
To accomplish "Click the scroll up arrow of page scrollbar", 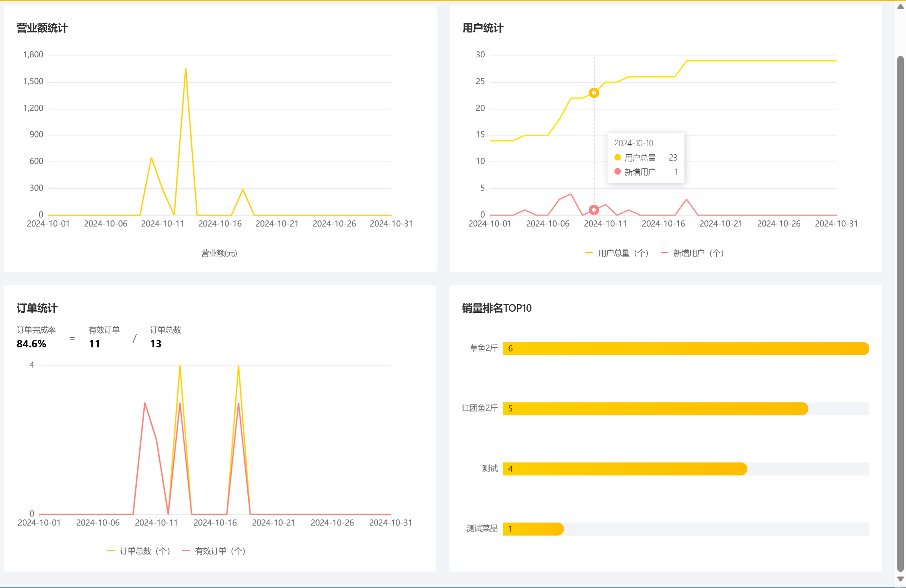I will point(900,6).
